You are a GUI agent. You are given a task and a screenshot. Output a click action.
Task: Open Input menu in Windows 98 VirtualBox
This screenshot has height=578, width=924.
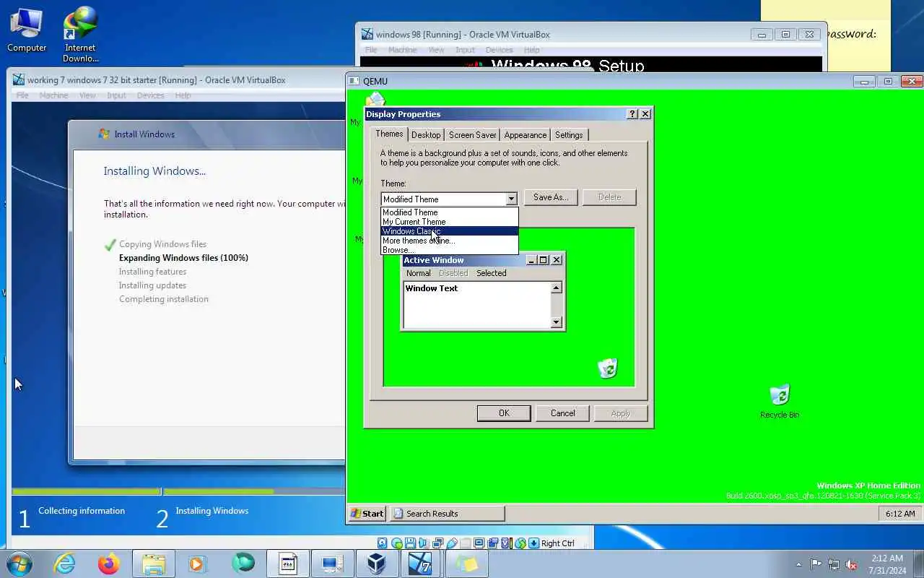tap(465, 50)
